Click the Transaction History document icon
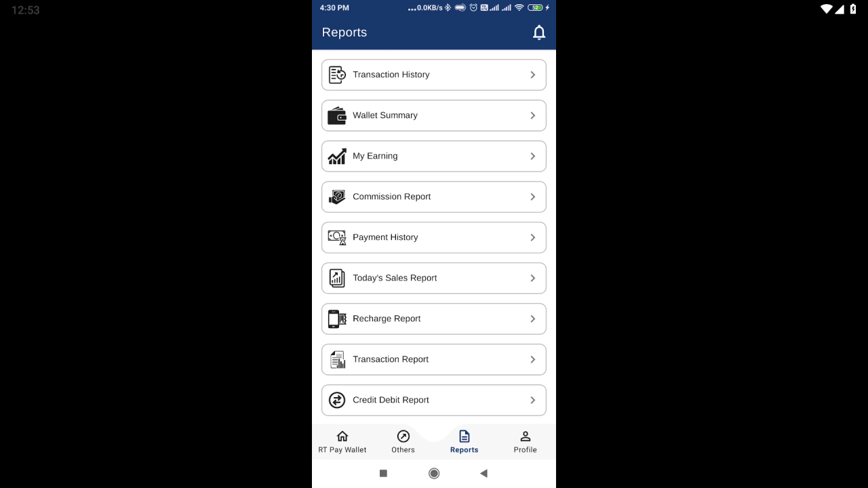Screen dimensions: 868x488 click(337, 75)
